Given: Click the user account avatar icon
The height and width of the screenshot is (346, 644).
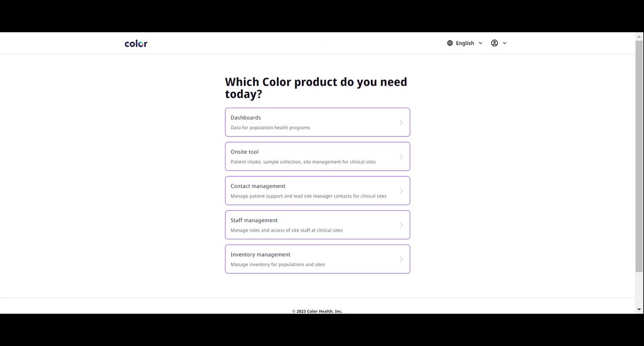Looking at the screenshot, I should pos(494,43).
